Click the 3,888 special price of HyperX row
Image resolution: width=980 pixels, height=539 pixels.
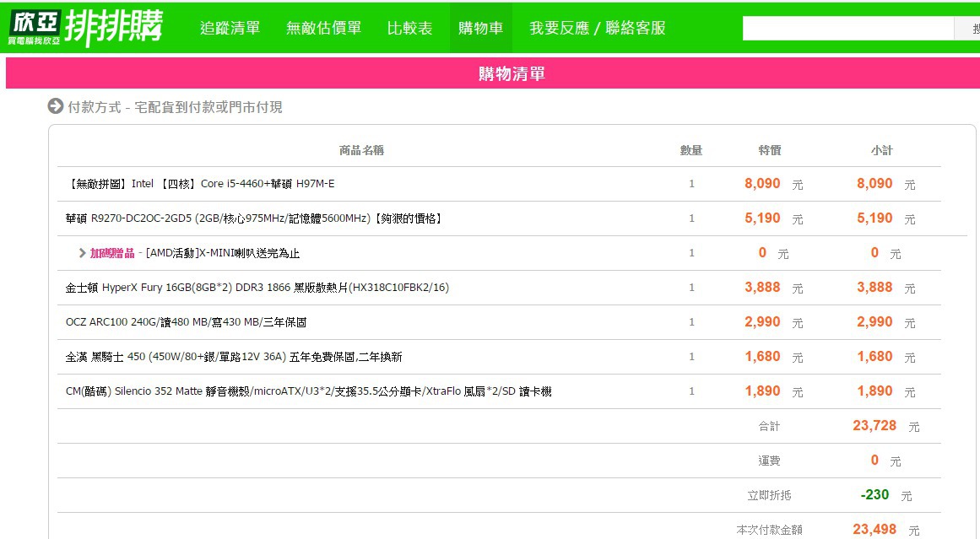click(x=762, y=288)
